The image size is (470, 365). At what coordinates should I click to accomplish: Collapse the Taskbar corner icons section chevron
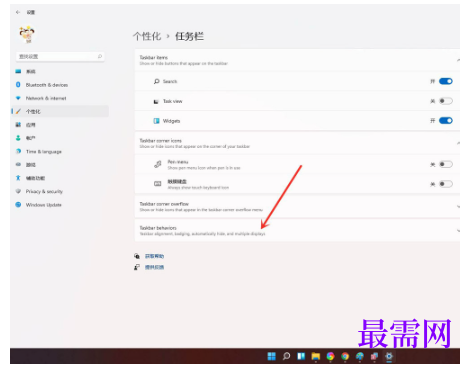pos(458,143)
